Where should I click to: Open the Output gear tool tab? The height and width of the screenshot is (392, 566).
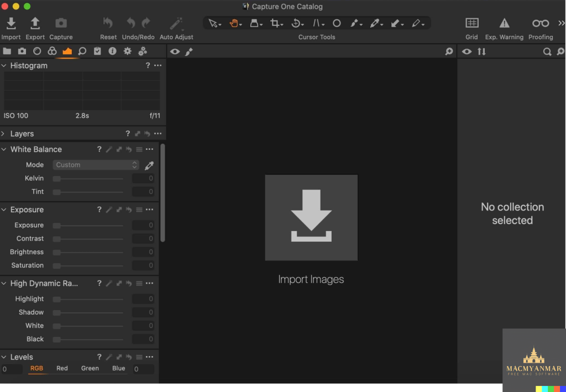click(x=128, y=51)
